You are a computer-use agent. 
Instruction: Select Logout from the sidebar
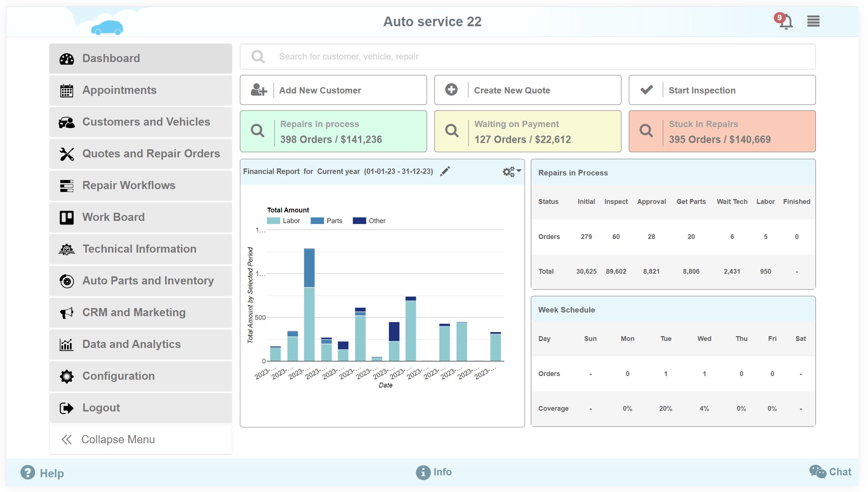67,407
